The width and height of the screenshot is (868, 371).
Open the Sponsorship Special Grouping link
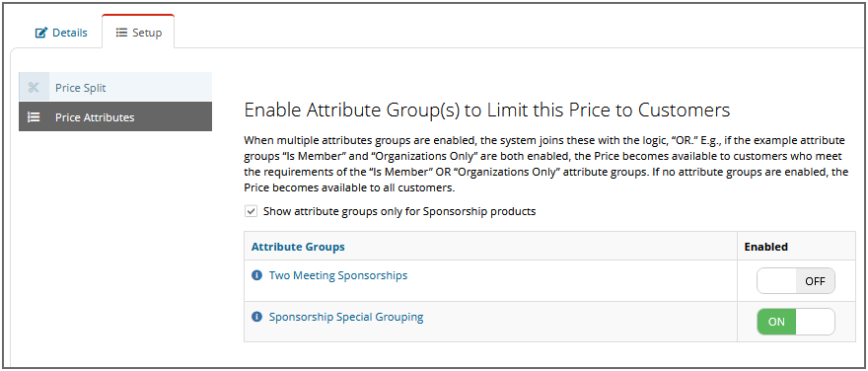coord(346,318)
